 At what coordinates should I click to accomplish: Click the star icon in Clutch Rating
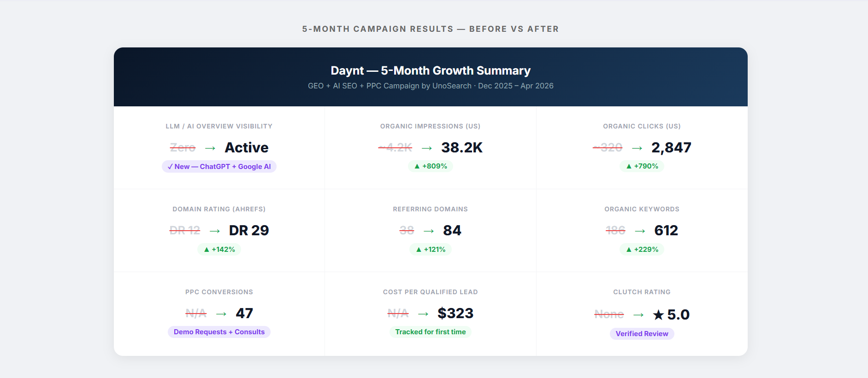click(658, 315)
